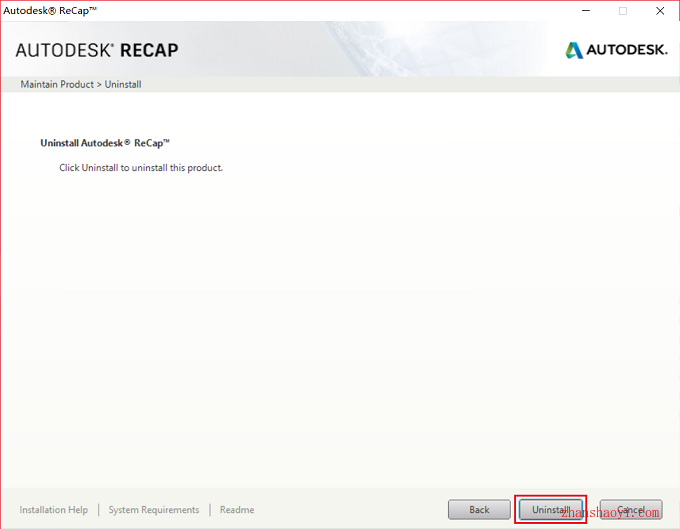Viewport: 680px width, 529px height.
Task: Click the AUTODESK RECAP banner title
Action: (97, 50)
